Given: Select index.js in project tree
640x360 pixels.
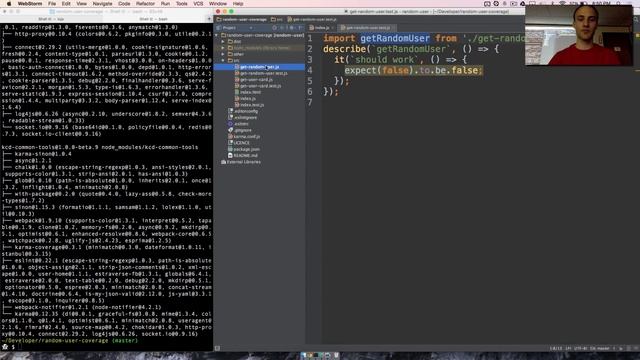Looking at the screenshot, I should [248, 98].
